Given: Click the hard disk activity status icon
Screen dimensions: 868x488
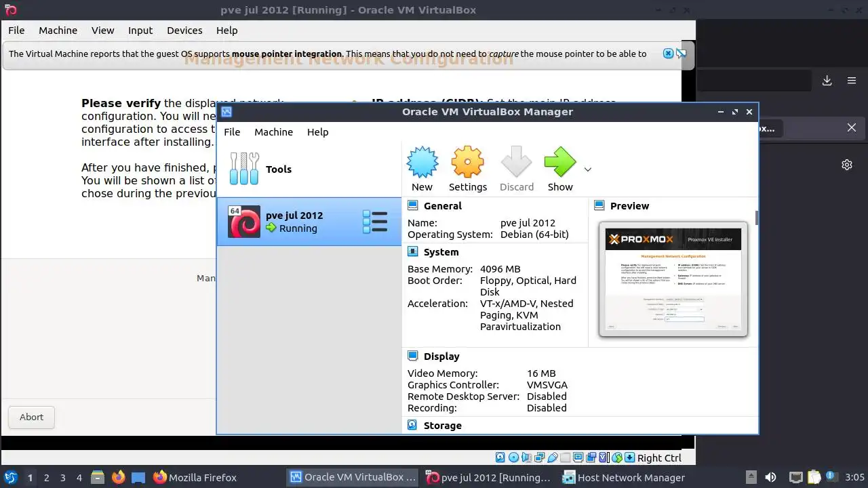Looking at the screenshot, I should pos(500,457).
